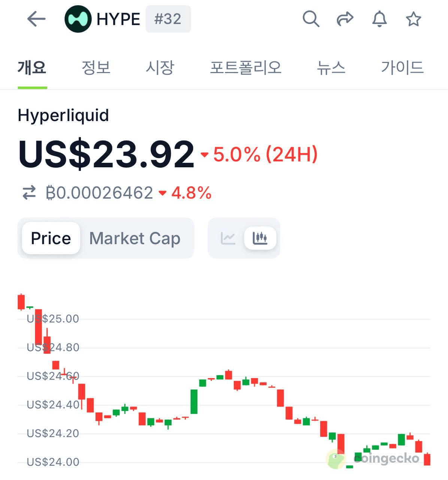
Task: Tap the #32 rank badge
Action: pyautogui.click(x=168, y=19)
